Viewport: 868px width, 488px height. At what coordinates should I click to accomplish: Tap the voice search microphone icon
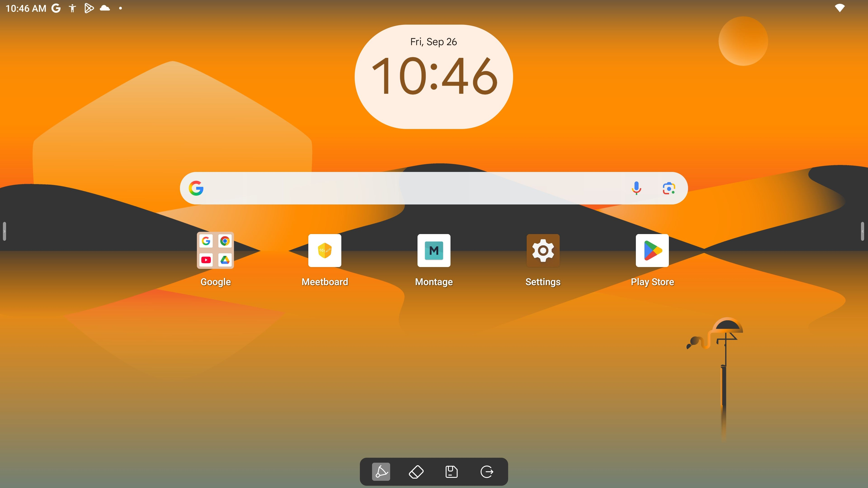636,188
